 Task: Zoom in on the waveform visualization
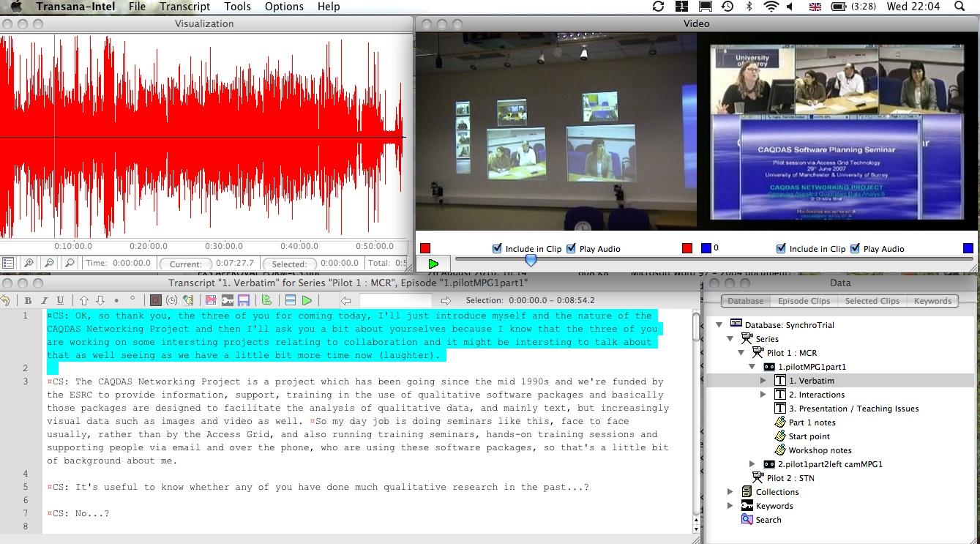(x=29, y=263)
